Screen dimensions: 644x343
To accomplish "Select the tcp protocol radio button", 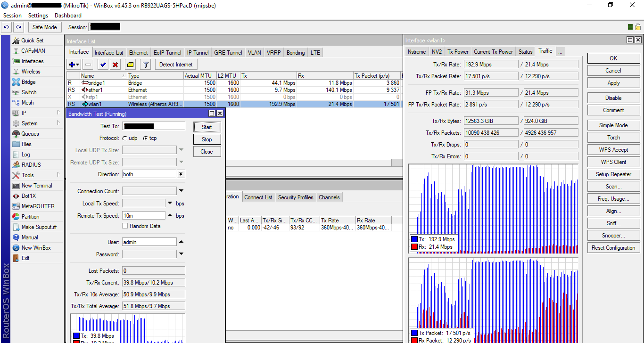I will point(145,138).
